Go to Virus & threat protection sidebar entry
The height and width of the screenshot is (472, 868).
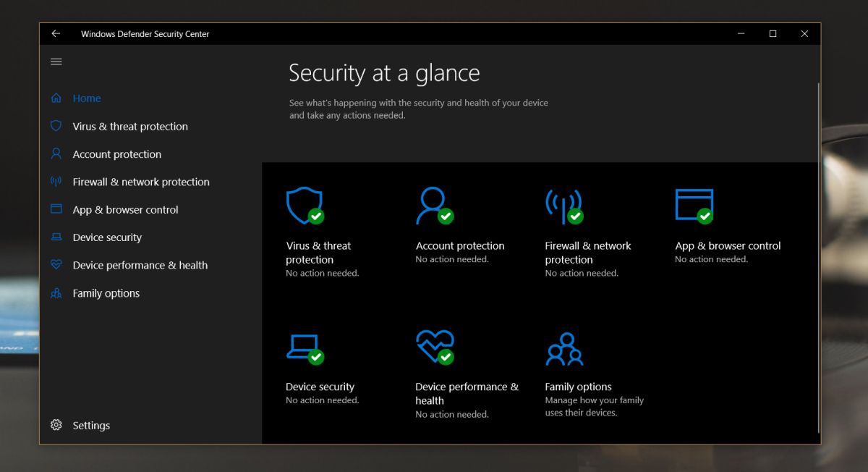click(130, 126)
